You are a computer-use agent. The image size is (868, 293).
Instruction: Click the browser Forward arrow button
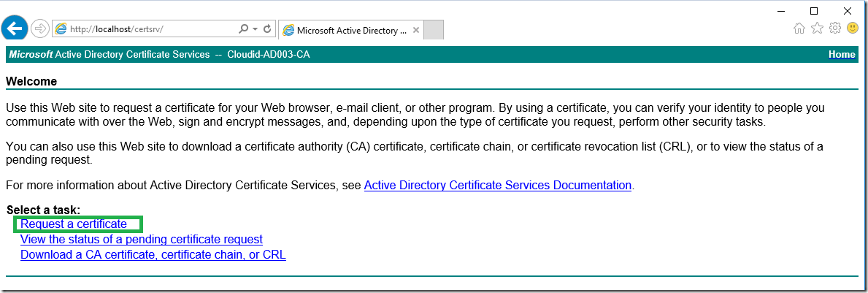[40, 28]
